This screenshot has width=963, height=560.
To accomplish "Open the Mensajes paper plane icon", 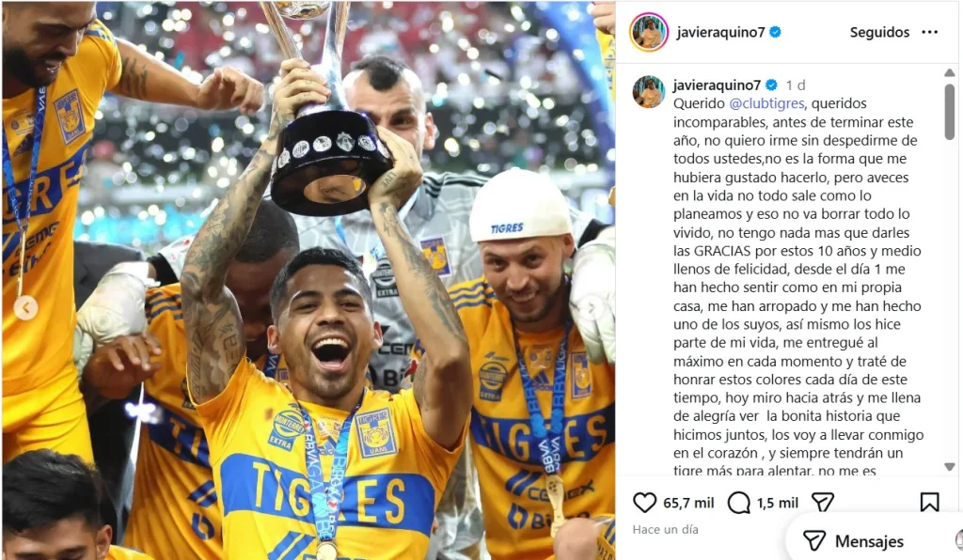I will (814, 540).
